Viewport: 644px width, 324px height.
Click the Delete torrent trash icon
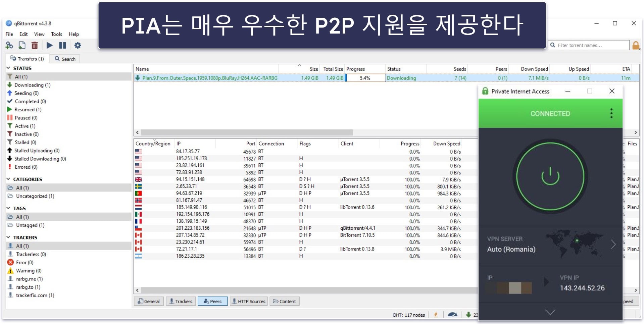(35, 45)
